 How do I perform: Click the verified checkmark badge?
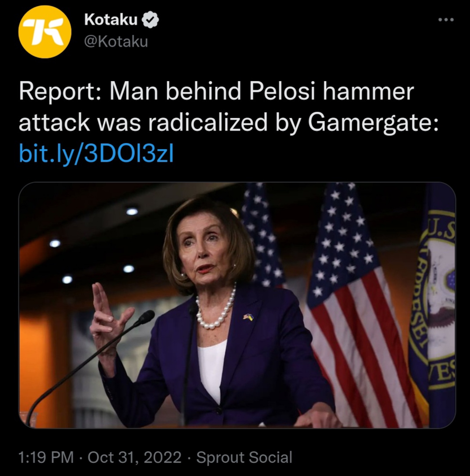coord(150,19)
